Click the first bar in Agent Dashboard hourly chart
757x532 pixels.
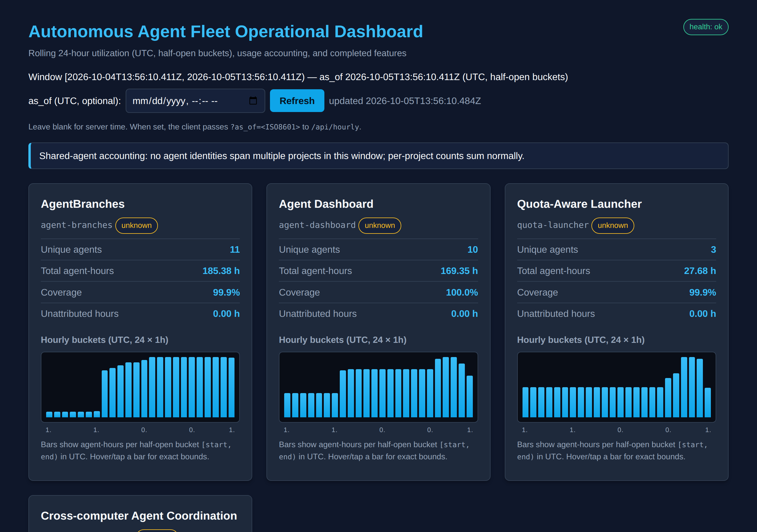point(287,405)
